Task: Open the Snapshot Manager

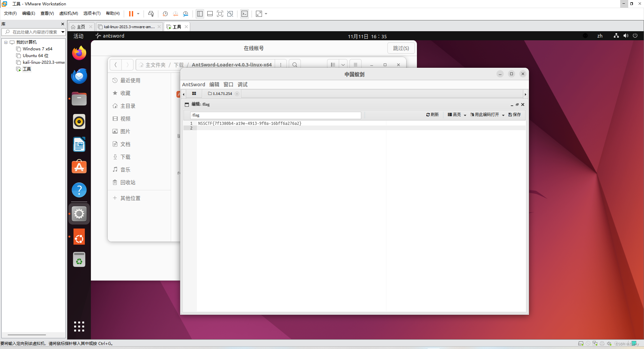Action: pyautogui.click(x=185, y=14)
